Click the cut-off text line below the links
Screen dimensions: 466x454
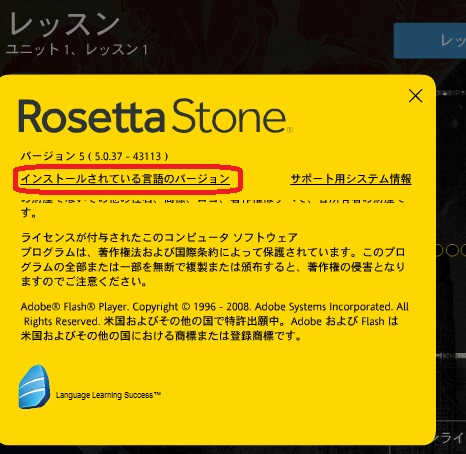pyautogui.click(x=213, y=201)
